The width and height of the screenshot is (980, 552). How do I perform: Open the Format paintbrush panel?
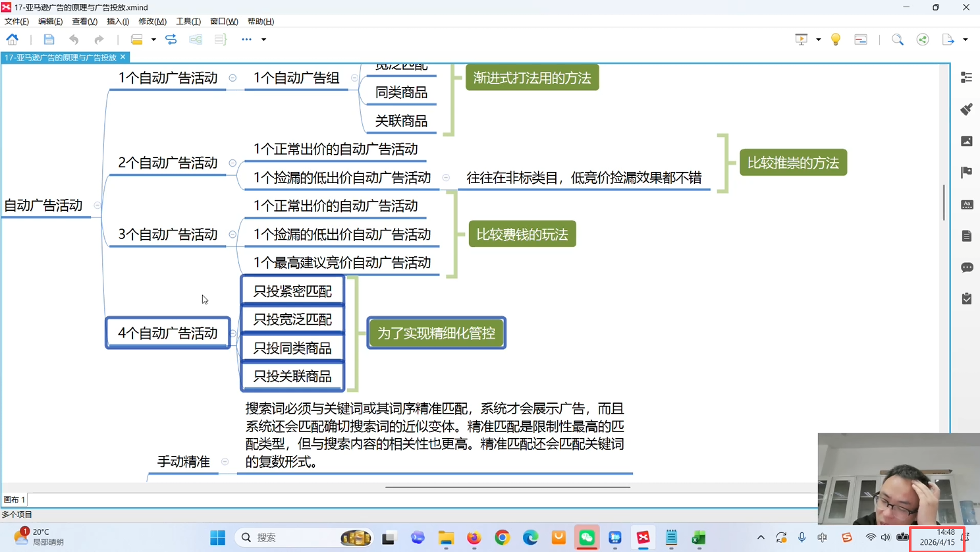(966, 109)
